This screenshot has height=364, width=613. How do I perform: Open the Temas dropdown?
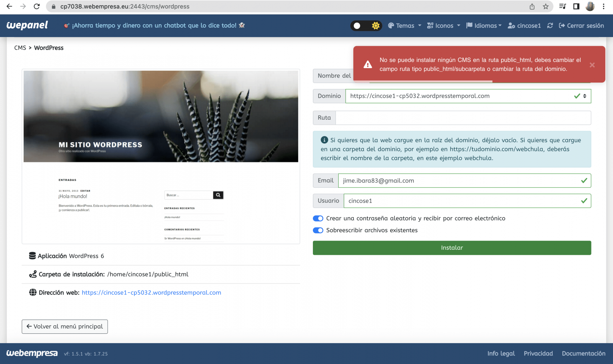[405, 26]
